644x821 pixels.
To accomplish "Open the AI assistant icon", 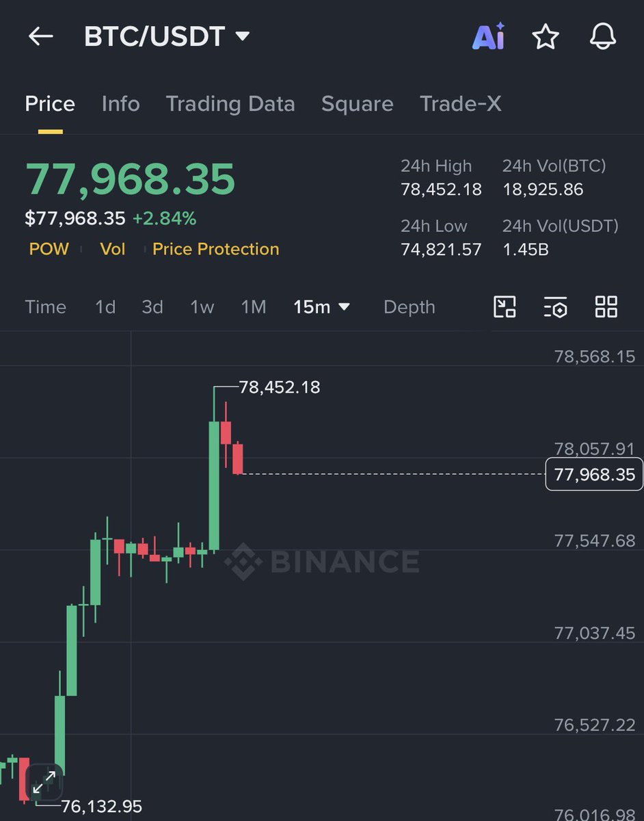I will [x=488, y=37].
